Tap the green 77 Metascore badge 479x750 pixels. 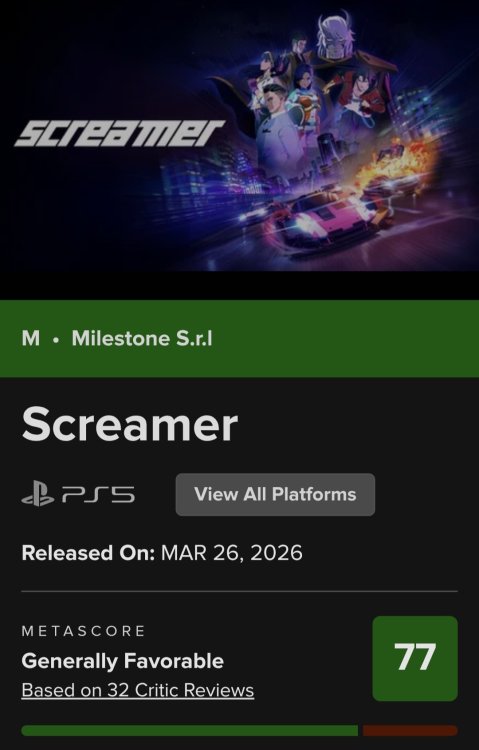click(415, 658)
